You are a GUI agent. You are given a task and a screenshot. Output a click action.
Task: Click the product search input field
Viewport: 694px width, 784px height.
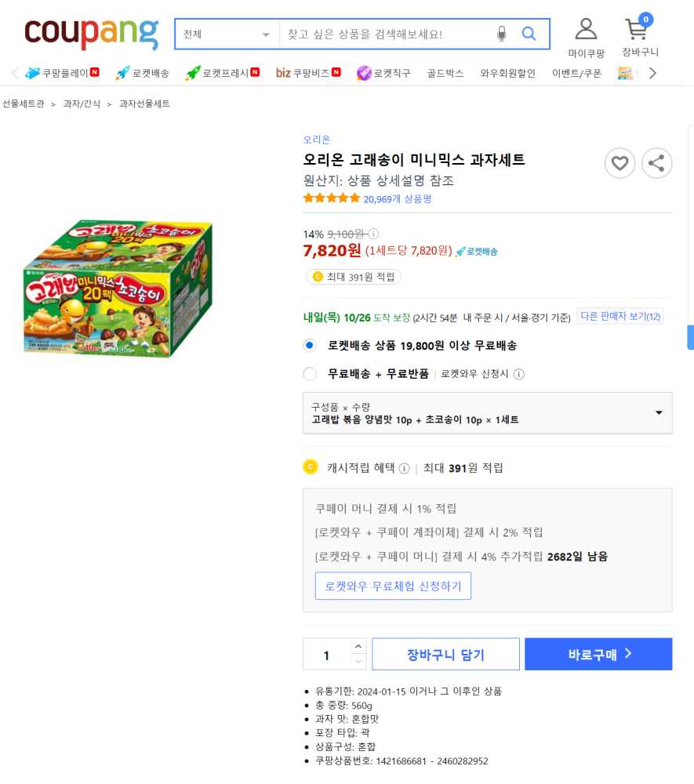tap(384, 34)
